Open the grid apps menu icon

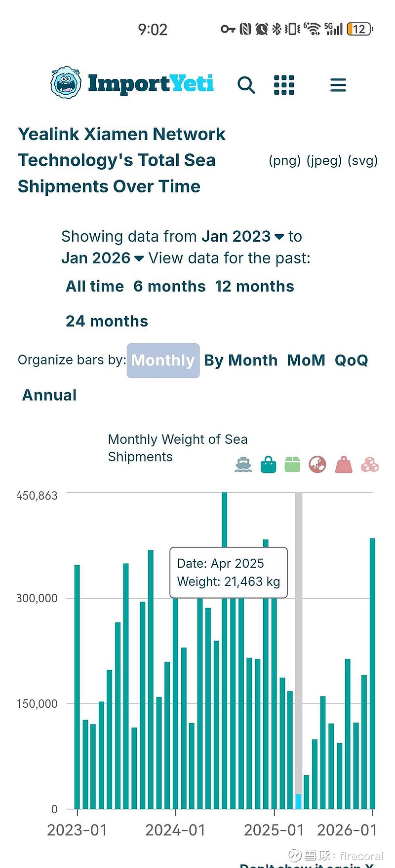[x=284, y=85]
